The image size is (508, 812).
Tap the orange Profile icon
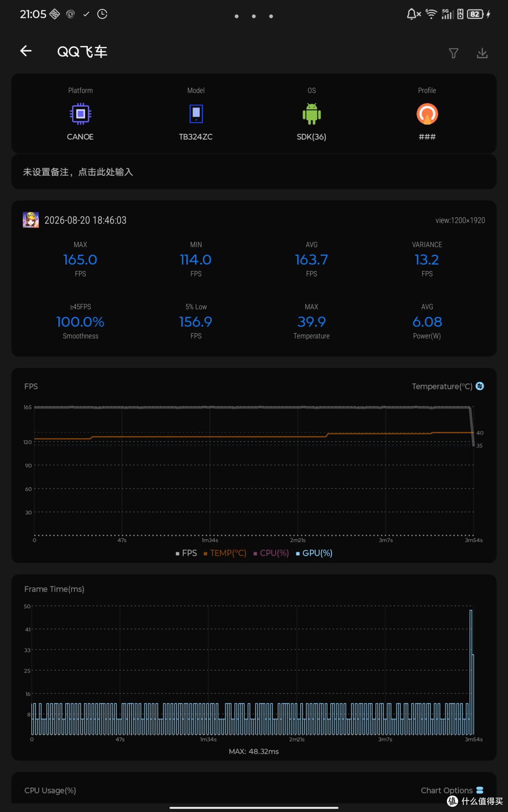(427, 114)
